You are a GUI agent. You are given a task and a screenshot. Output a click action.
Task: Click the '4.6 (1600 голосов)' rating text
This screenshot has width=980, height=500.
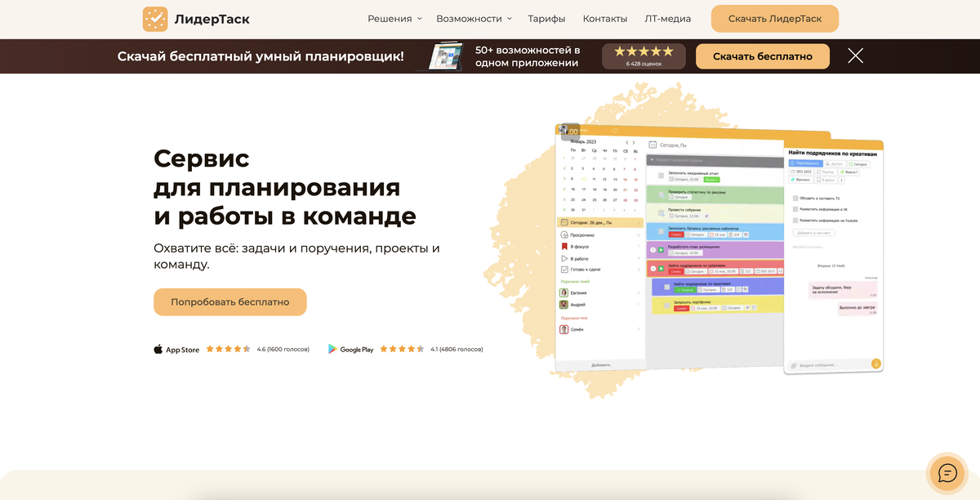(283, 350)
